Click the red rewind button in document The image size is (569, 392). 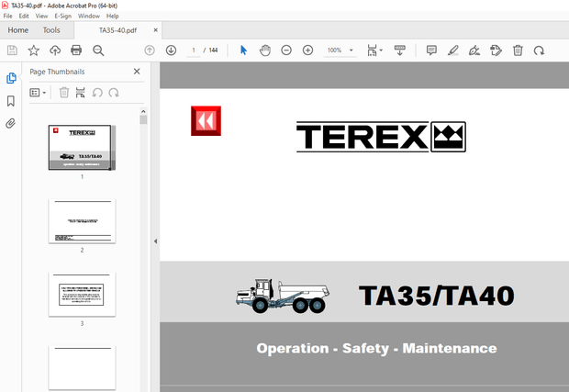point(206,121)
